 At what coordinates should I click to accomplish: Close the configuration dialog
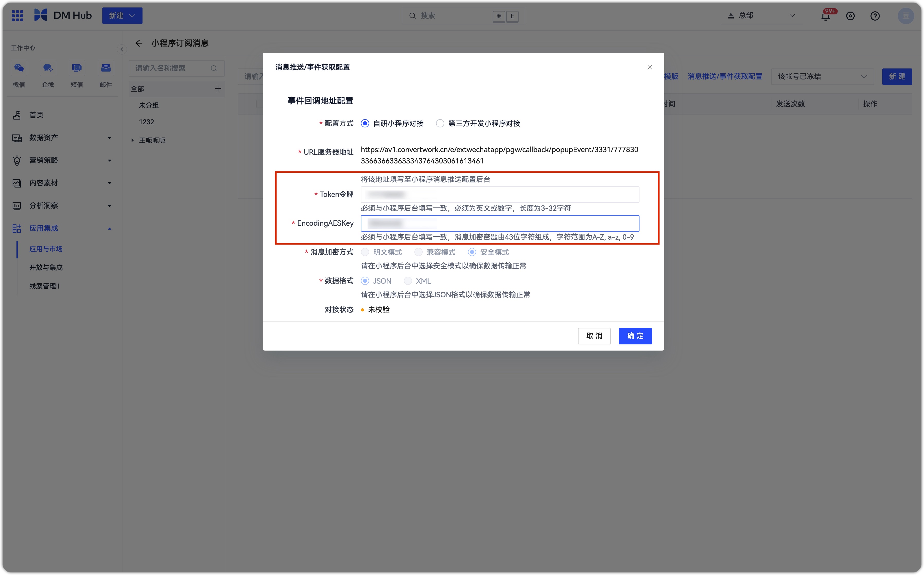pyautogui.click(x=650, y=67)
